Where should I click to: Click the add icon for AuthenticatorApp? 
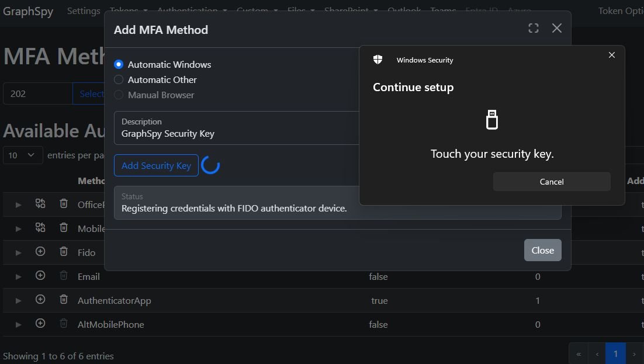40,299
